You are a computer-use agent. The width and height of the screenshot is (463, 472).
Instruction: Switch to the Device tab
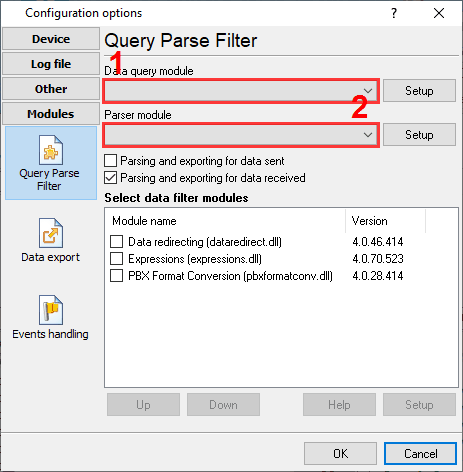click(x=51, y=39)
